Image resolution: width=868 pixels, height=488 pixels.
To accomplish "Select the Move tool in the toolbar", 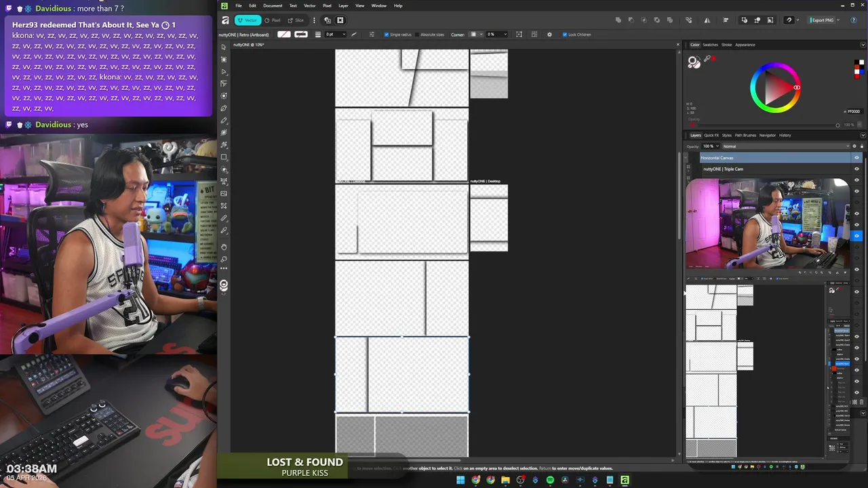I will point(224,47).
